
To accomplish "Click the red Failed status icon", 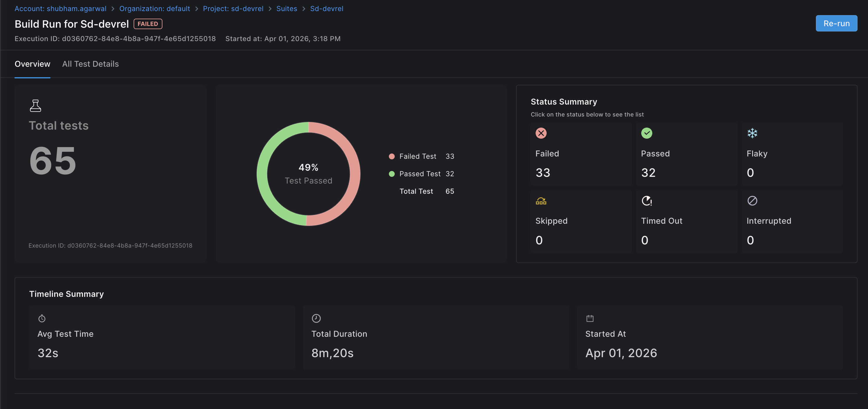I will [541, 133].
